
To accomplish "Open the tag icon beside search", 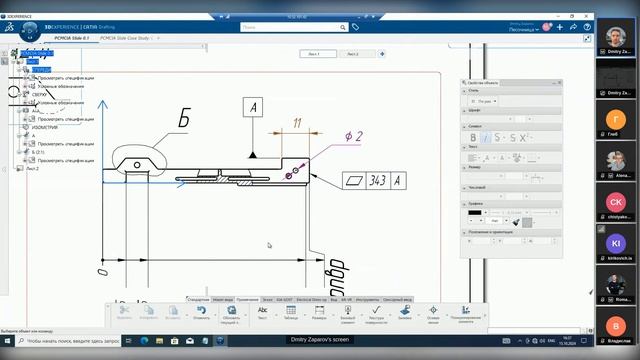I will click(x=356, y=27).
